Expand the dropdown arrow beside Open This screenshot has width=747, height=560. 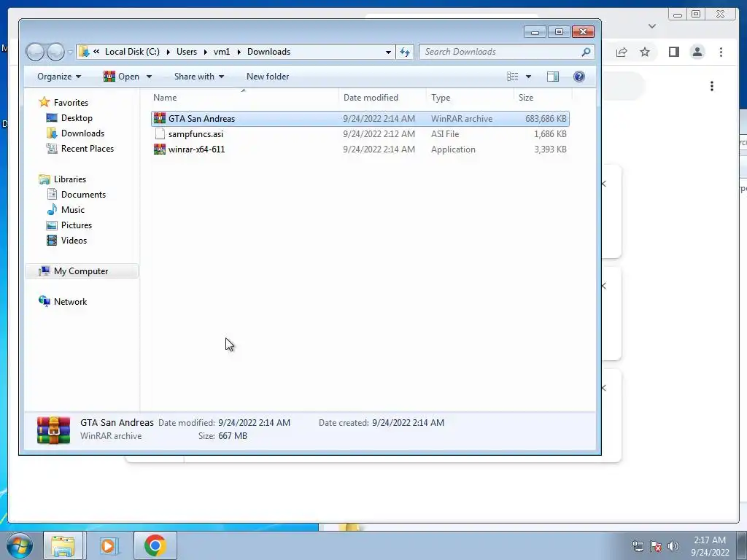(x=149, y=77)
